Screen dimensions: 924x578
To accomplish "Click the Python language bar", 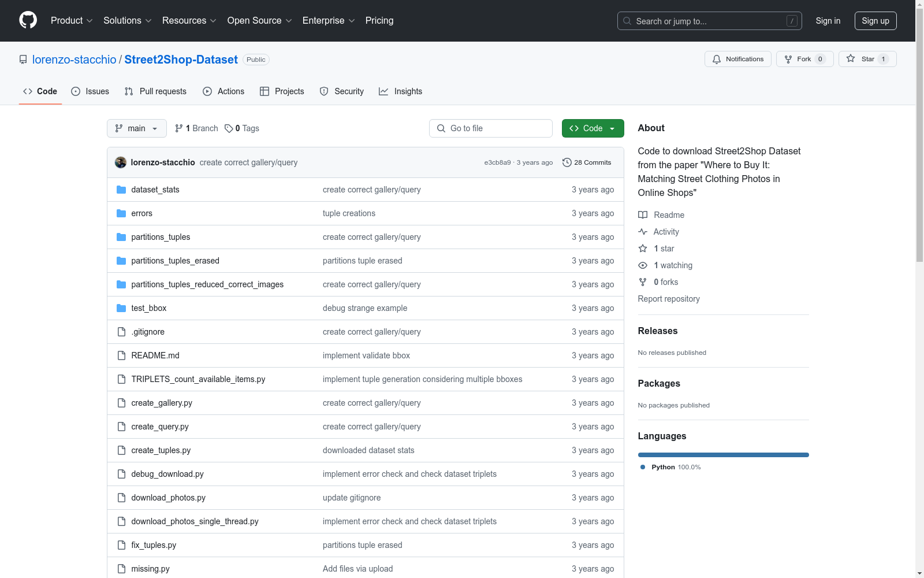I will (x=724, y=455).
